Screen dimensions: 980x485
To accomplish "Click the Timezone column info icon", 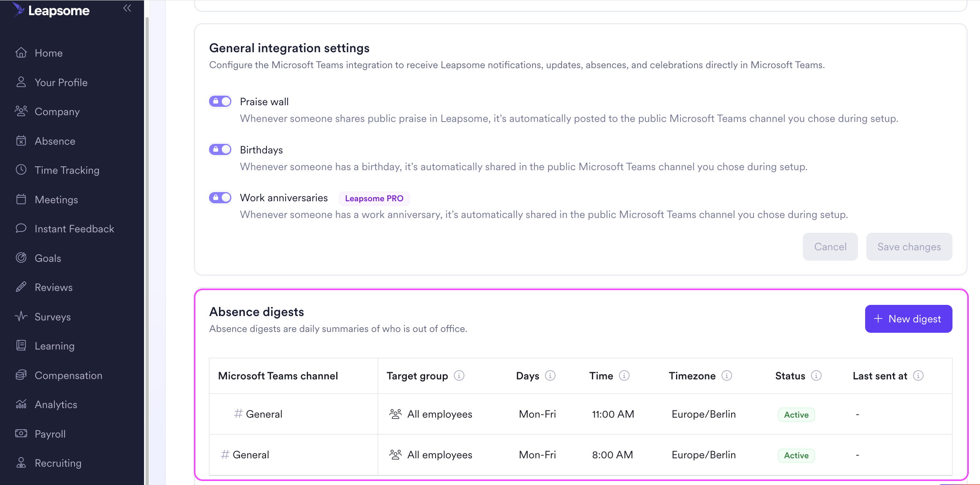I will (727, 376).
